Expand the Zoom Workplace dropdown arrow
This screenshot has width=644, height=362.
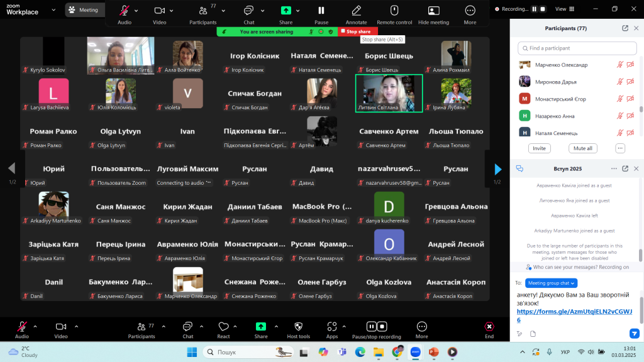click(x=53, y=10)
